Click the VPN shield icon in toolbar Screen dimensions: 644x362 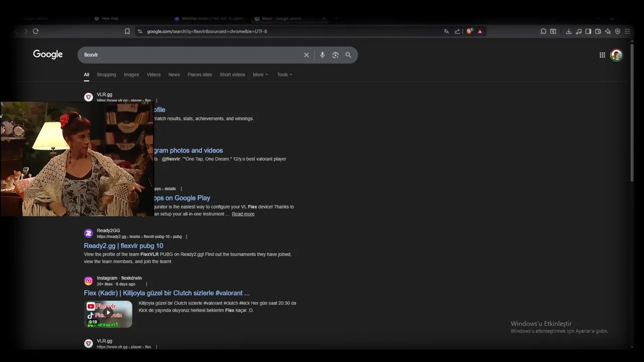(x=618, y=31)
